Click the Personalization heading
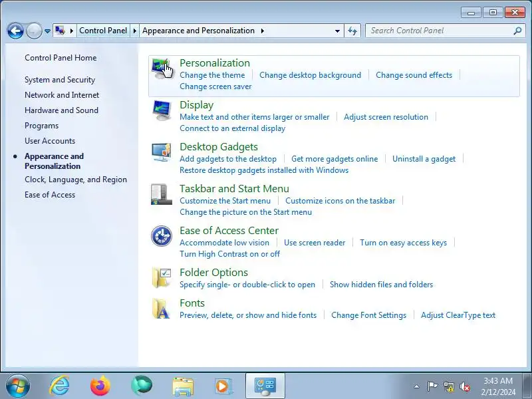Viewport: 532px width, 399px height. (215, 63)
